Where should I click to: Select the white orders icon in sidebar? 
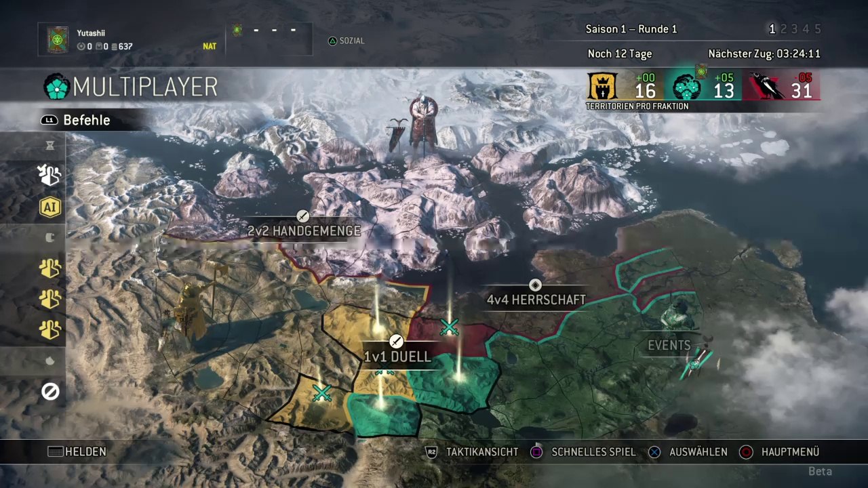tap(50, 176)
